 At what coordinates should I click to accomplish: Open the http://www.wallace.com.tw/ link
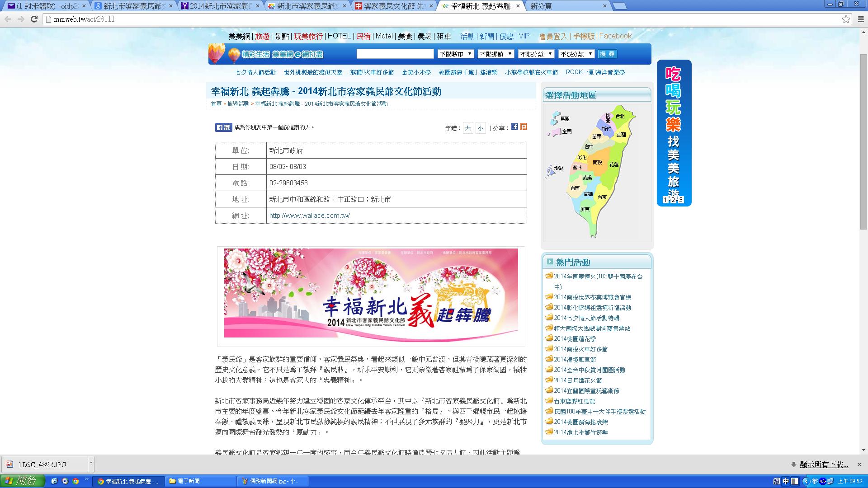pyautogui.click(x=310, y=216)
